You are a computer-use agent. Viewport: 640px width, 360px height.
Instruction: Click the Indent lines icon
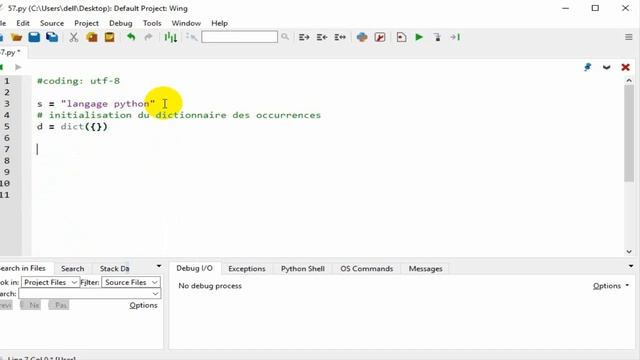click(x=304, y=37)
